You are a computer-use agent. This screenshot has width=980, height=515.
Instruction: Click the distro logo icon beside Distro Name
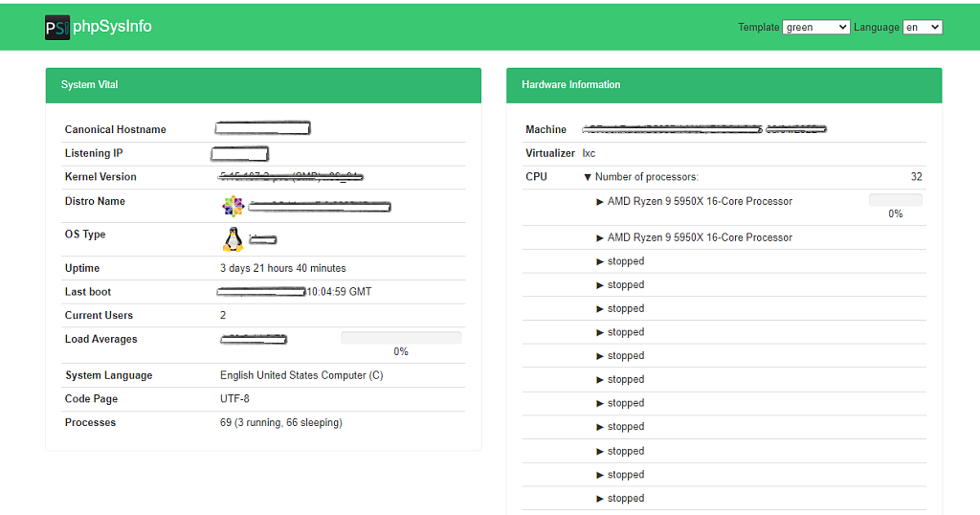pyautogui.click(x=233, y=206)
